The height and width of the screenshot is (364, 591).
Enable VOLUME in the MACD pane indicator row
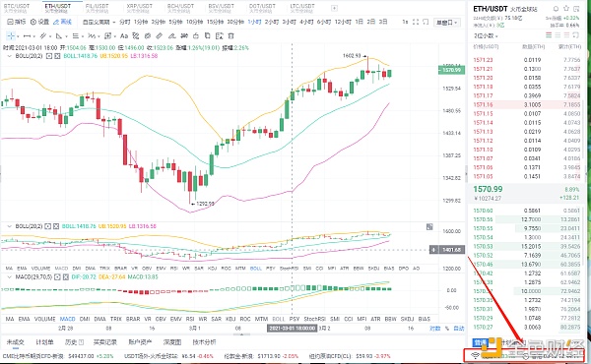[x=45, y=319]
